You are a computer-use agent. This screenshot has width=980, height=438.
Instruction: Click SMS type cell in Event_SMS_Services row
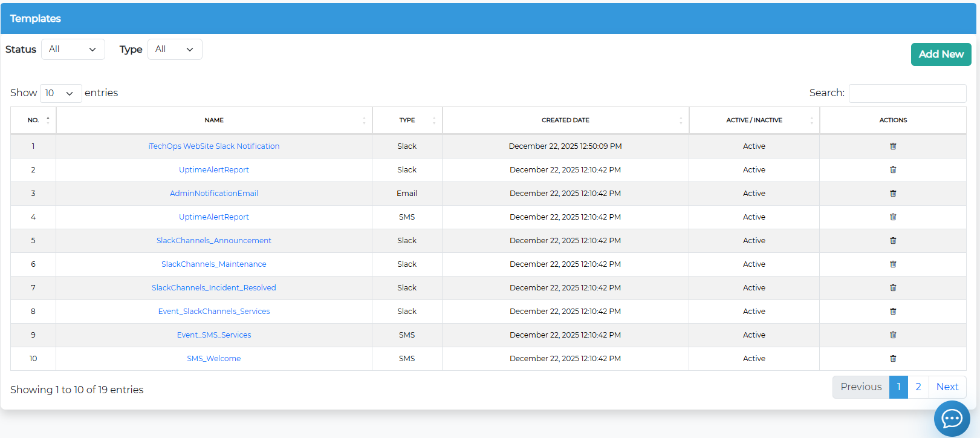click(x=407, y=335)
